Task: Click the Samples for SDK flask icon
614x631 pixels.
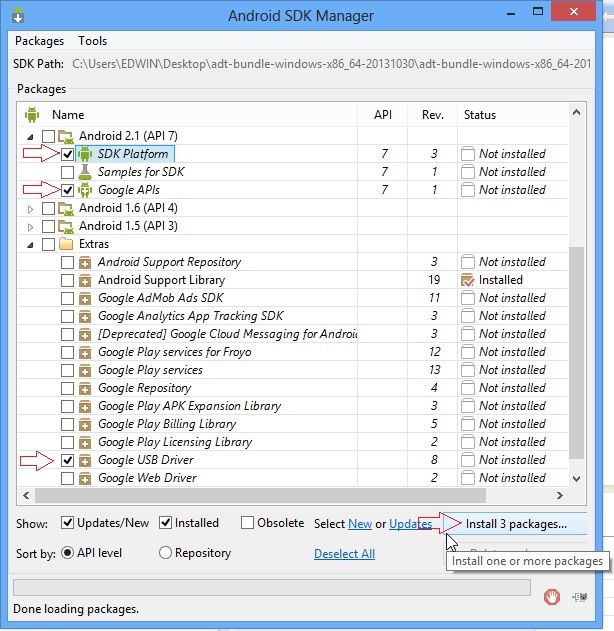Action: 84,172
